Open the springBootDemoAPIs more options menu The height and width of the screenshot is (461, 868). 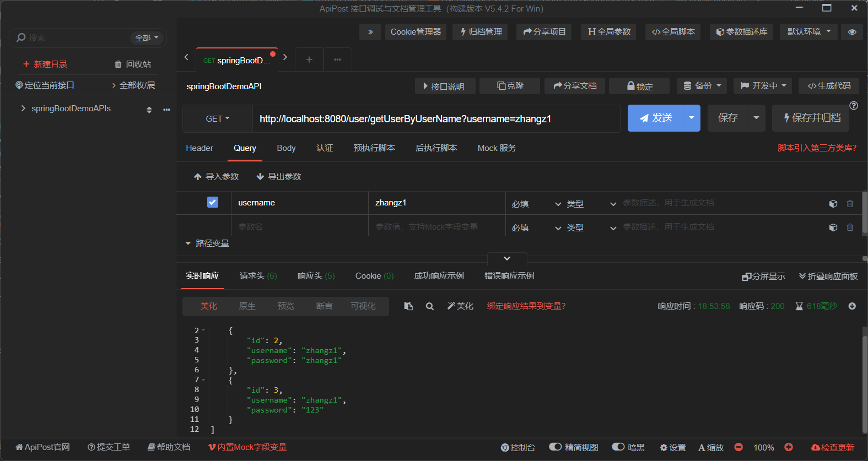pos(166,110)
